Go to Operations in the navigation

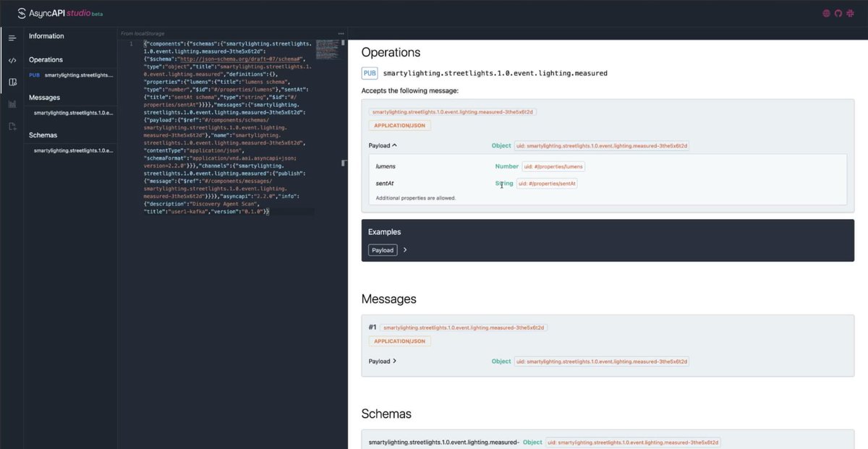tap(46, 59)
